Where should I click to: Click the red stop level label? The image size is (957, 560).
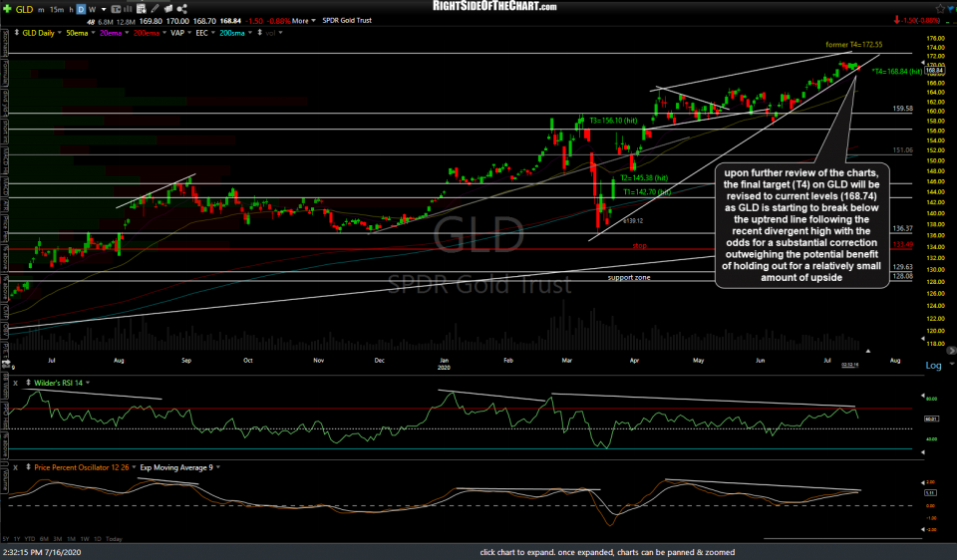[x=639, y=246]
